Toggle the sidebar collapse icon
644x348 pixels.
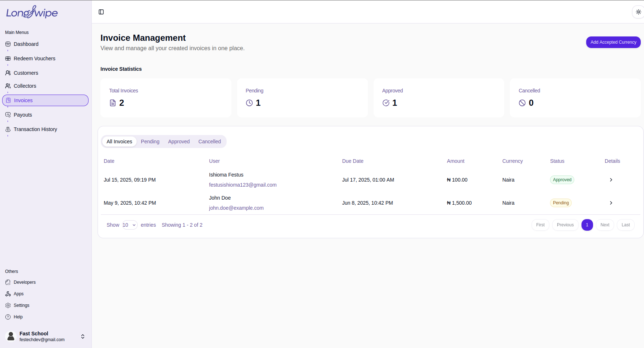[101, 12]
